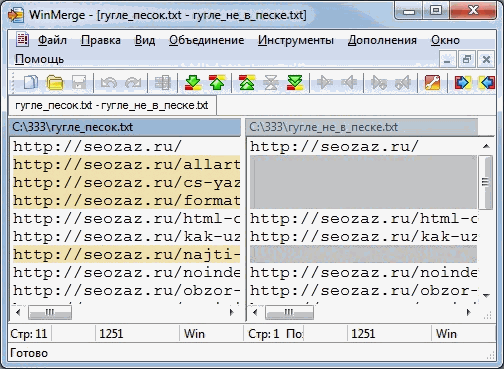
Task: Click right pane line http://seozaz.ru/obzor-
Action: 364,290
